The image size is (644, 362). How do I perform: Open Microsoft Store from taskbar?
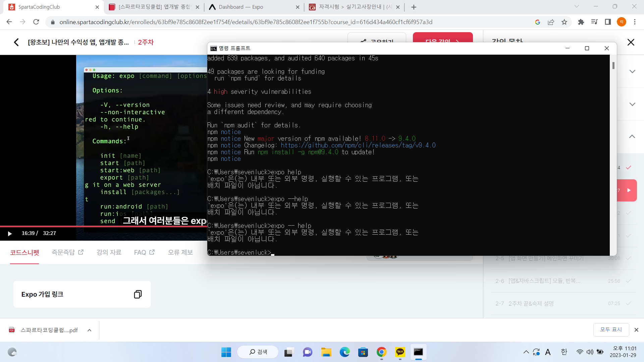(363, 352)
